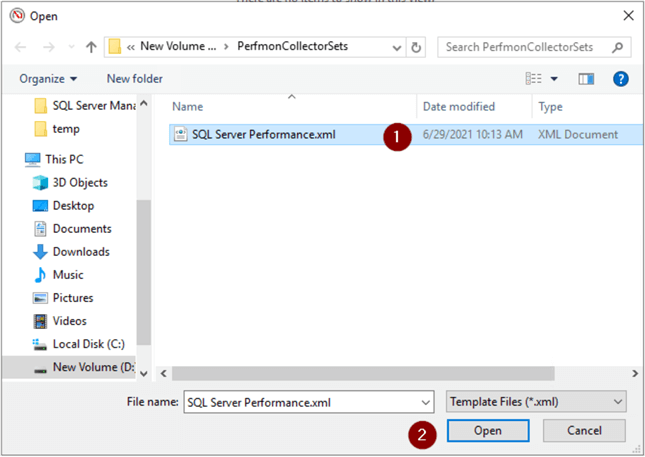645x457 pixels.
Task: Open Downloads in navigation pane
Action: [71, 251]
